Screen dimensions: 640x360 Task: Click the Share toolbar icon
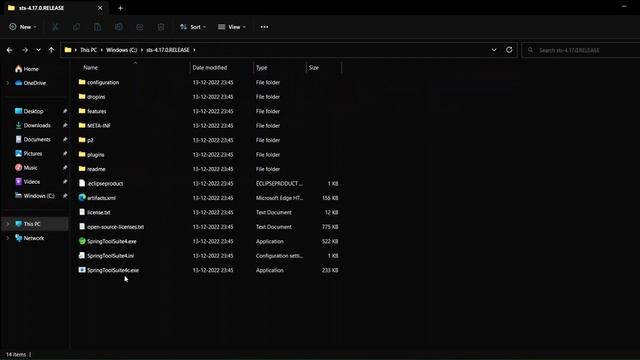pos(140,27)
